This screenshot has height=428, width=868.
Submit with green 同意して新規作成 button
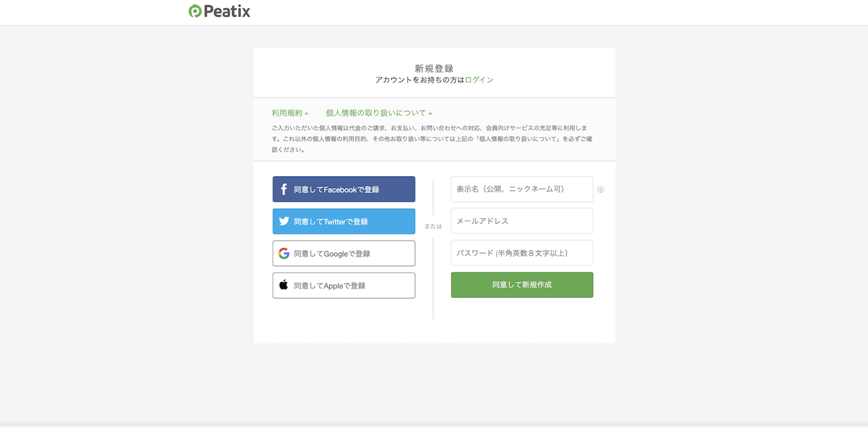pos(522,285)
